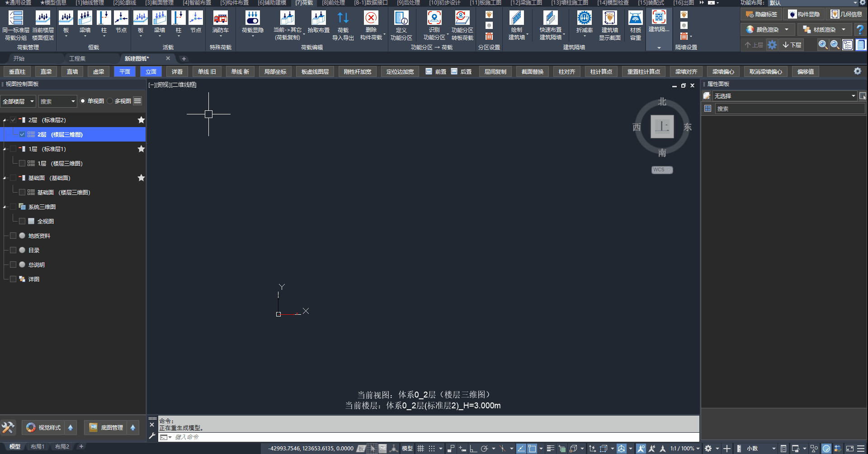
Task: Click the toolbar settings gear icon
Action: pyautogui.click(x=857, y=71)
